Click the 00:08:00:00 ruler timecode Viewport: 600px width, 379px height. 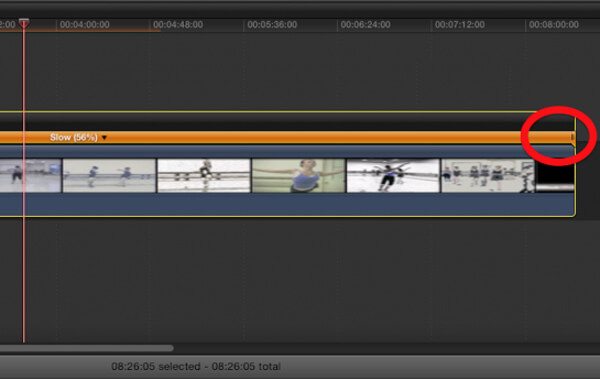point(554,25)
